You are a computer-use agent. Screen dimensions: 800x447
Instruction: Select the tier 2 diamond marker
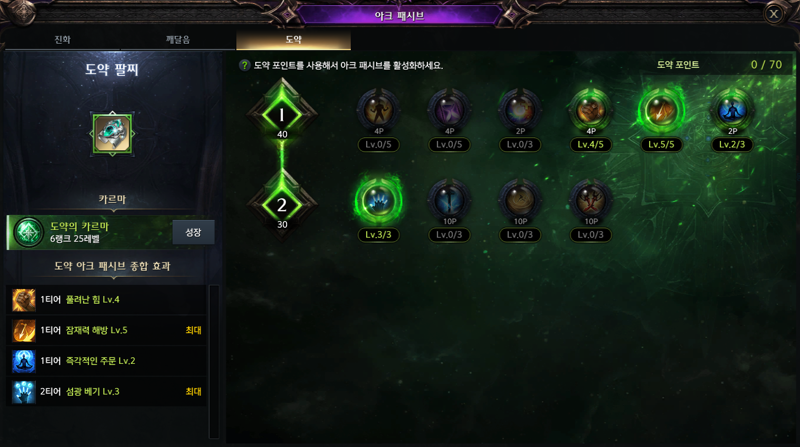tap(282, 205)
